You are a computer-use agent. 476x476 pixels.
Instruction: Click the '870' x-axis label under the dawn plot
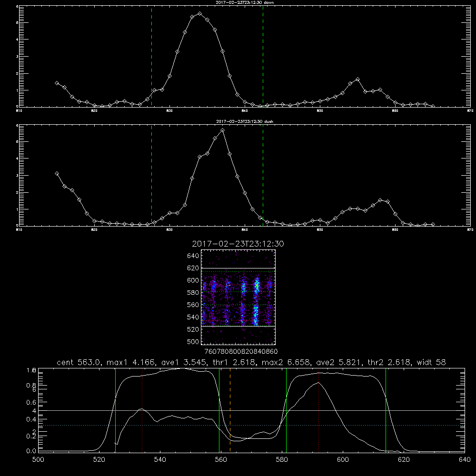(x=470, y=111)
